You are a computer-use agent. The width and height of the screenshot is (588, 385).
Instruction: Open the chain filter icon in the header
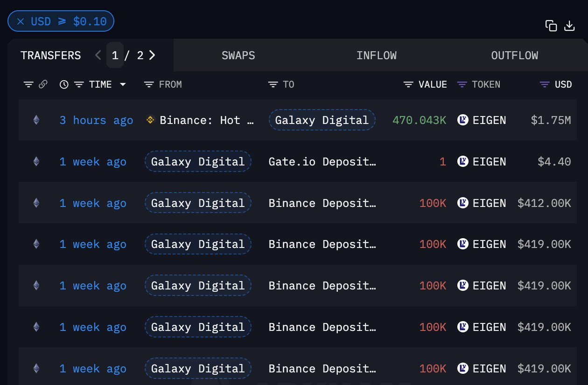pos(29,84)
